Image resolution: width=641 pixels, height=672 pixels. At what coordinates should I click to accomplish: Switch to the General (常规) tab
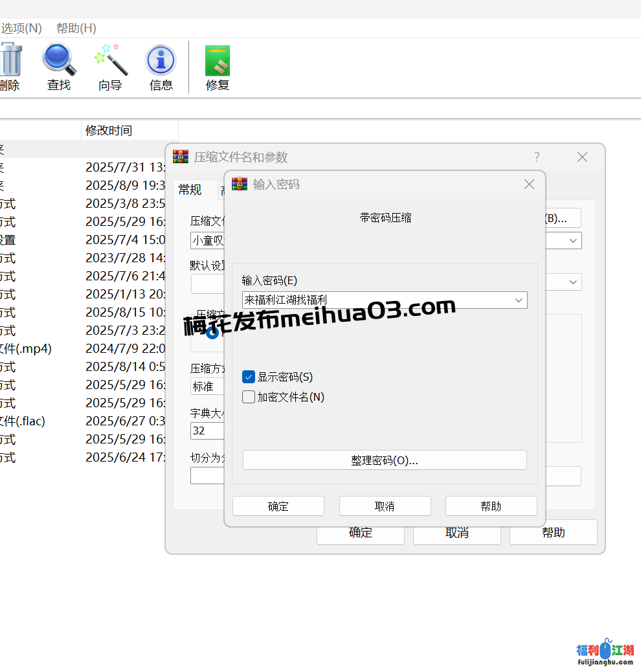[x=190, y=190]
